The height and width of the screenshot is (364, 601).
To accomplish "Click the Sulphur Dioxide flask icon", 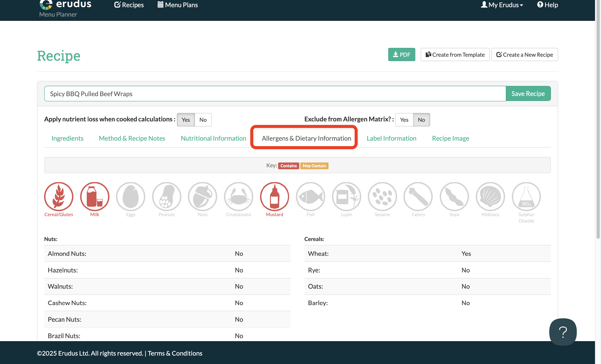I will pyautogui.click(x=526, y=196).
